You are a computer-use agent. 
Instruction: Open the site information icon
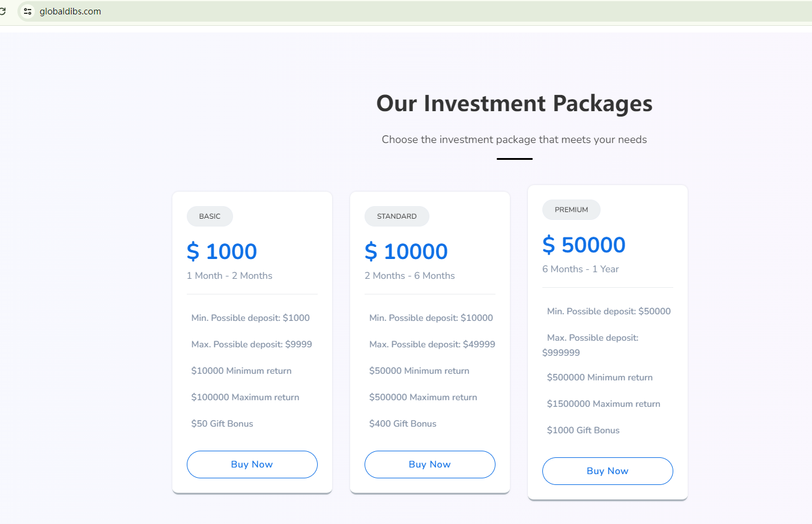[28, 11]
